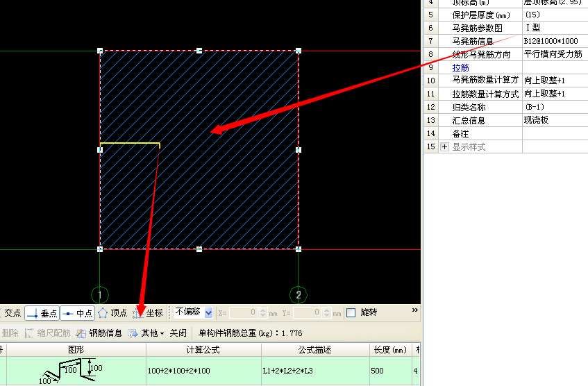Check the 旋转 rotate checkbox
The image size is (588, 386).
click(351, 312)
